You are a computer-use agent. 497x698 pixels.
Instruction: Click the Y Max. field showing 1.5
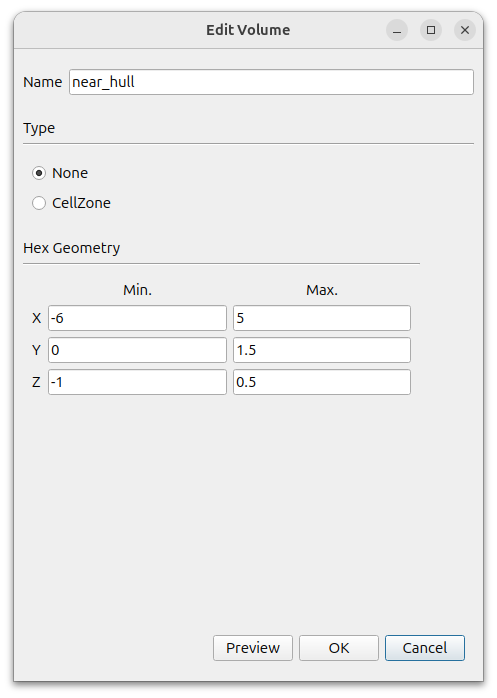pyautogui.click(x=322, y=350)
